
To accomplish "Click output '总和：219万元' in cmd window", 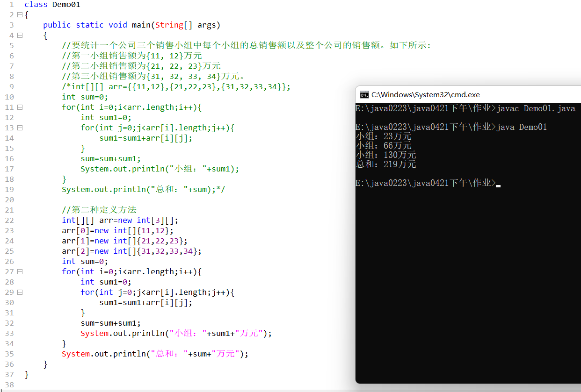I will point(386,164).
